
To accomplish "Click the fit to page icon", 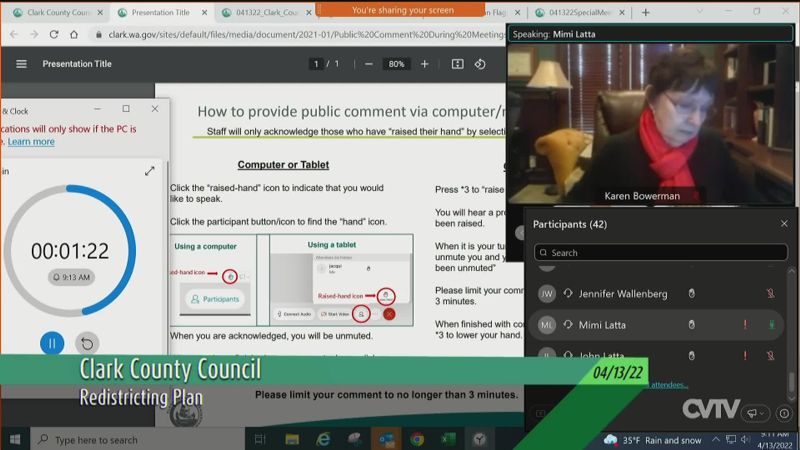I will pyautogui.click(x=457, y=64).
